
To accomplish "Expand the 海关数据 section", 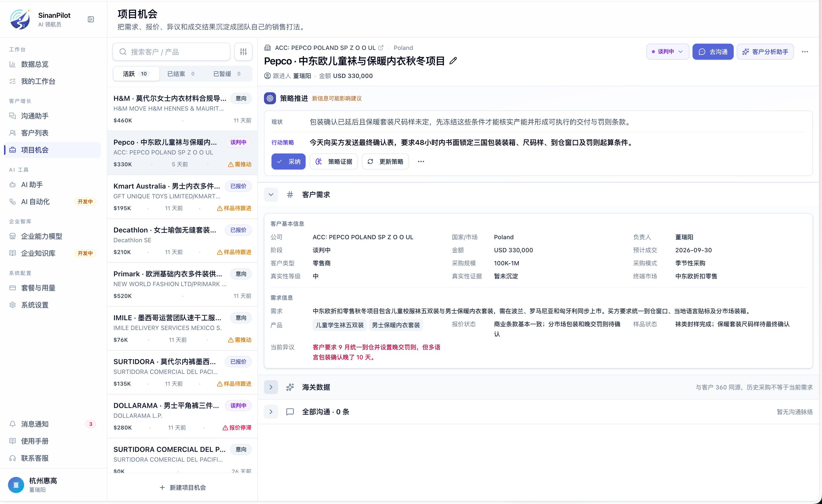I will [x=271, y=387].
